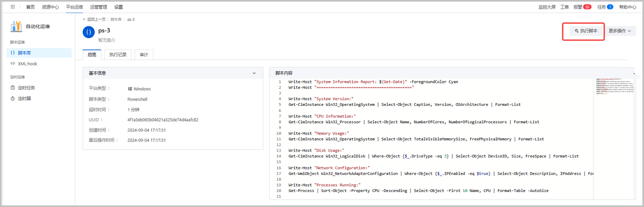The width and height of the screenshot is (644, 207).
Task: Switch to the 审计 tab
Action: click(x=144, y=54)
